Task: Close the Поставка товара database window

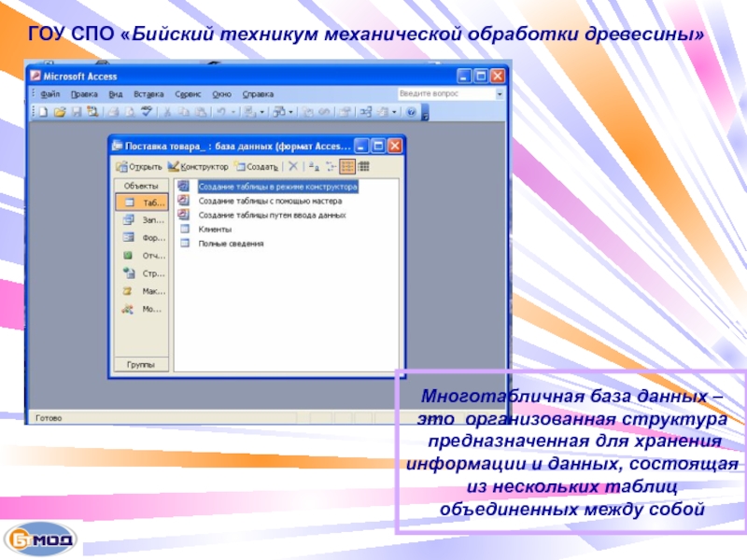Action: click(x=395, y=147)
